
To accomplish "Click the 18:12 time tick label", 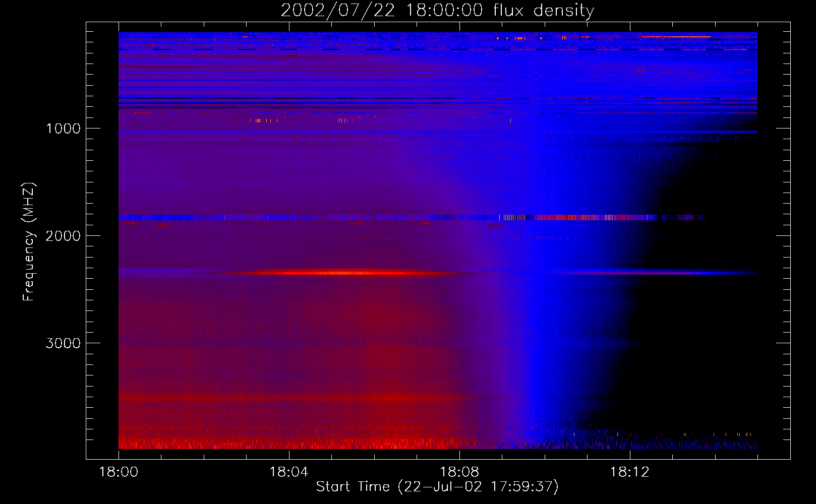I will pos(630,472).
